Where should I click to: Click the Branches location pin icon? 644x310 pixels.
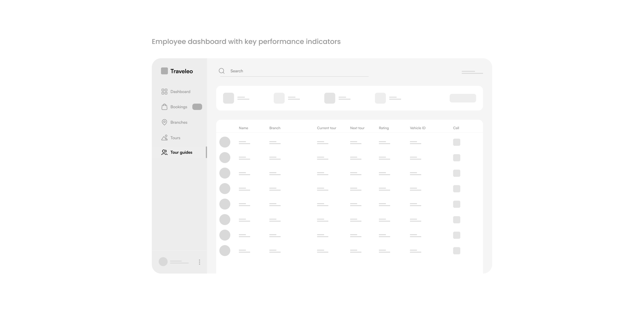[164, 122]
